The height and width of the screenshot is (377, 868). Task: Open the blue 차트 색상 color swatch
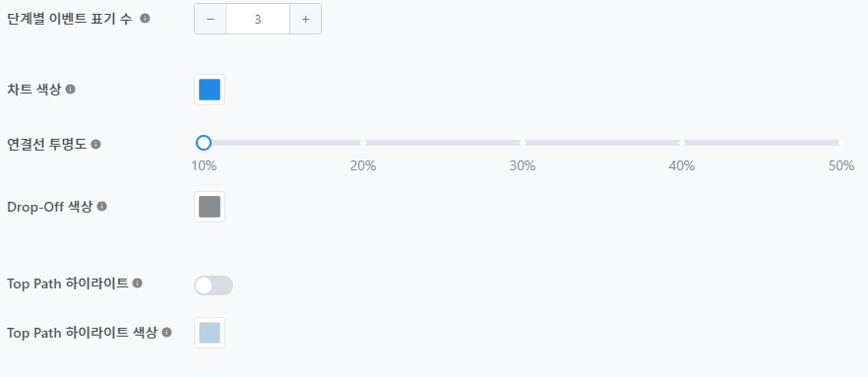pos(210,90)
